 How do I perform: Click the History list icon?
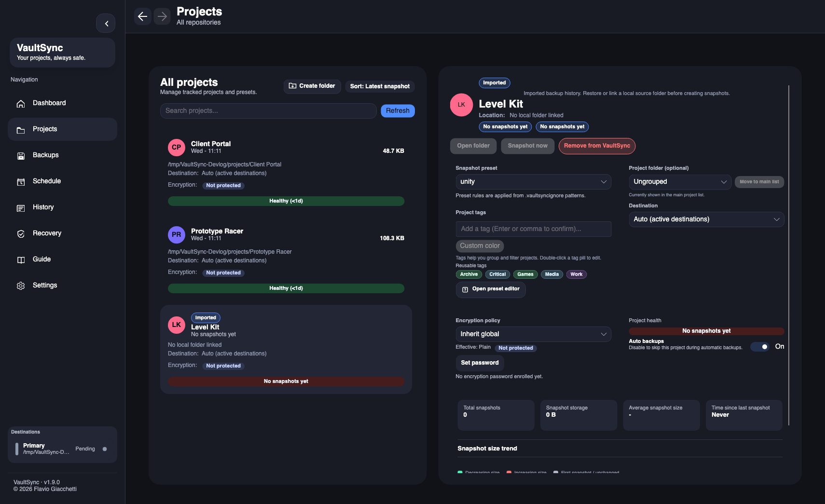21,208
